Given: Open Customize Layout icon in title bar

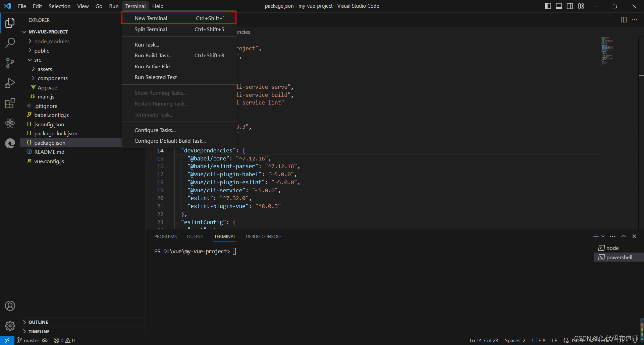Looking at the screenshot, I should click(581, 6).
